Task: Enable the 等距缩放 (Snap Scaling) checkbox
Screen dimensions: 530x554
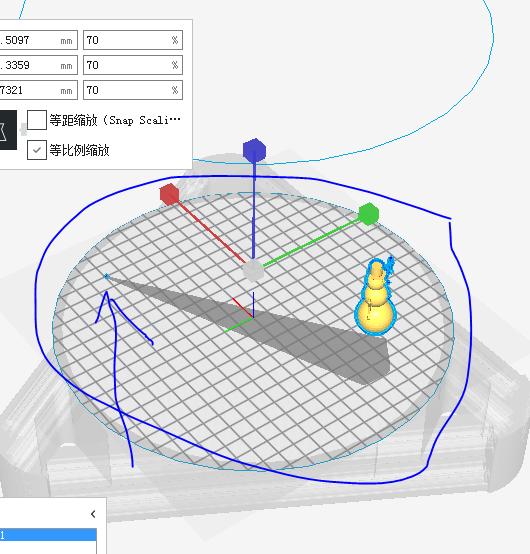Action: [x=37, y=120]
